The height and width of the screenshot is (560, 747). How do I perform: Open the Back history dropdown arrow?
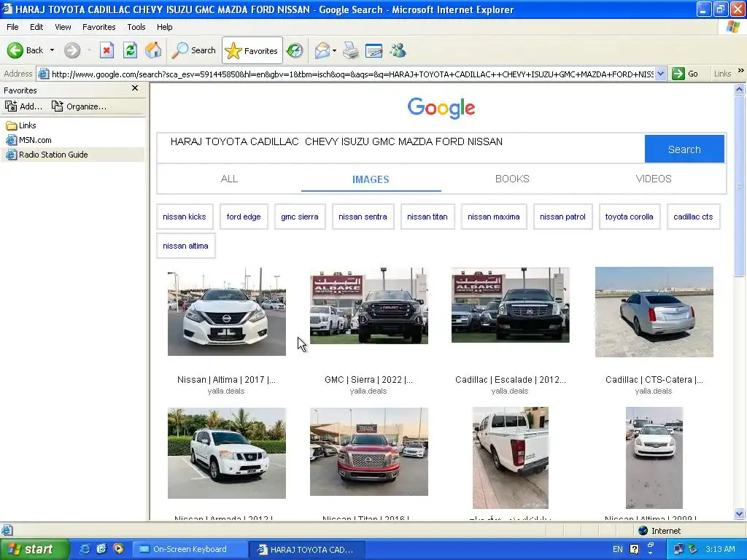[52, 50]
